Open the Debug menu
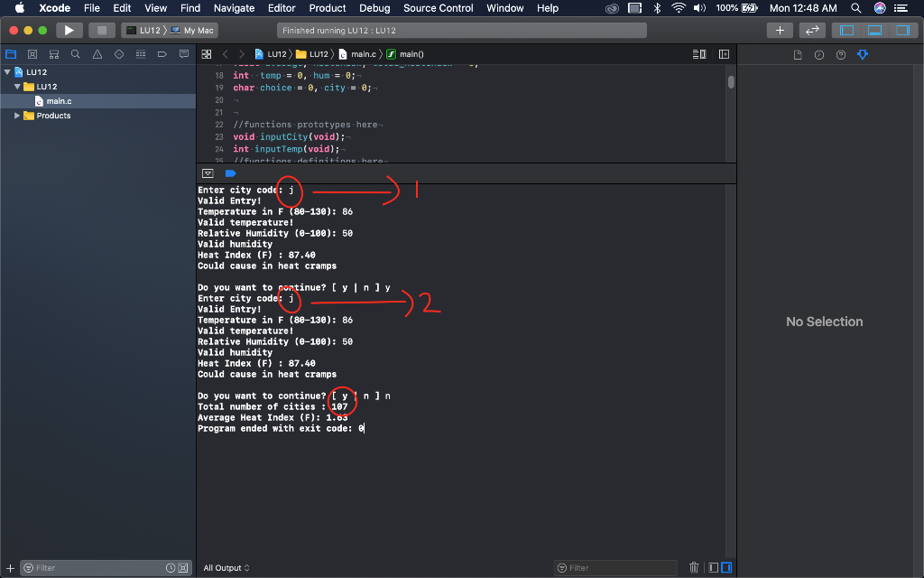 point(374,8)
